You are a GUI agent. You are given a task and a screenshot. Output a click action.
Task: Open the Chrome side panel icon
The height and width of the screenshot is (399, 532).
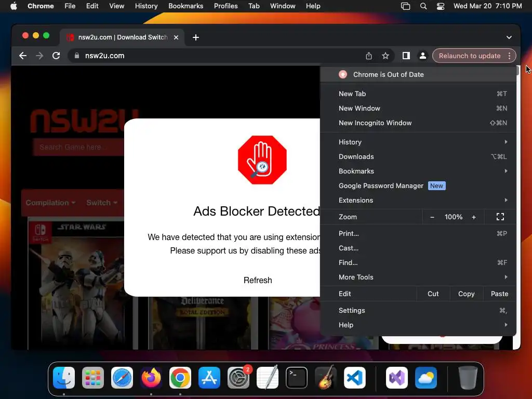tap(406, 56)
